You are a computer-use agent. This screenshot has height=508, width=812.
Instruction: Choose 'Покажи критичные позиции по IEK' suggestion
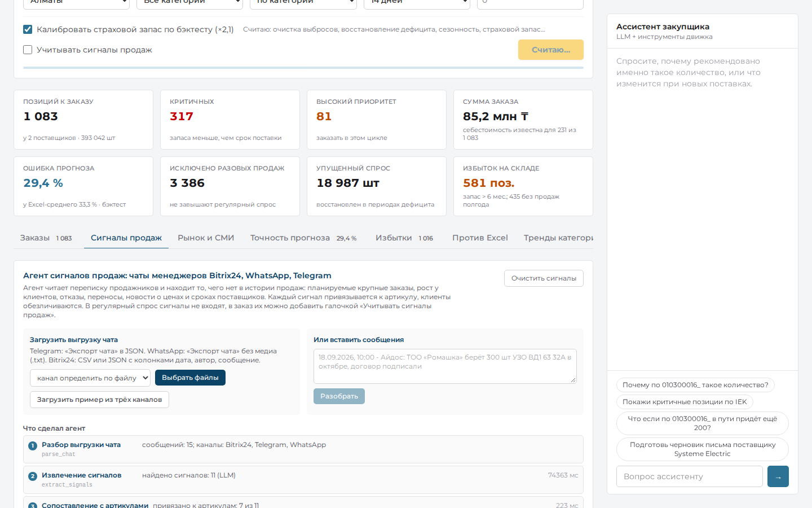685,402
